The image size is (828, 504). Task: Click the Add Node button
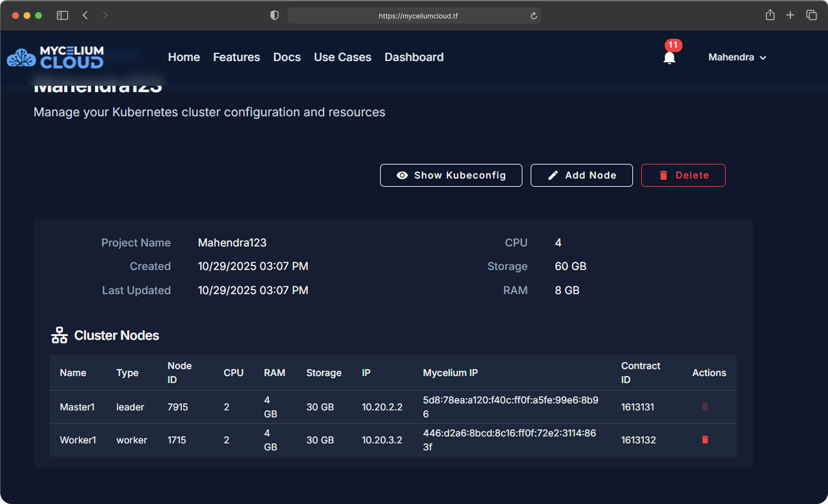(581, 175)
